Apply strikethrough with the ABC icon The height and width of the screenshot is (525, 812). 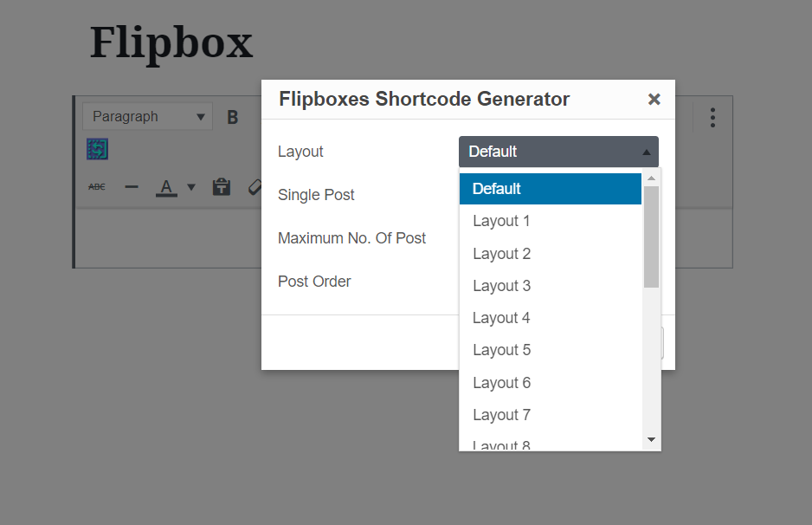click(x=97, y=186)
